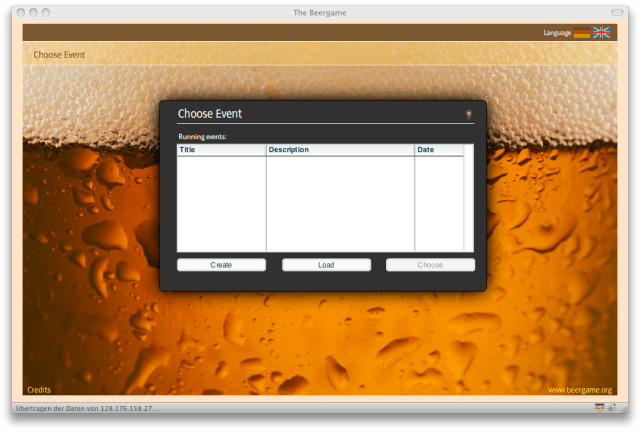Switch language to German via flag
640x431 pixels.
(582, 33)
